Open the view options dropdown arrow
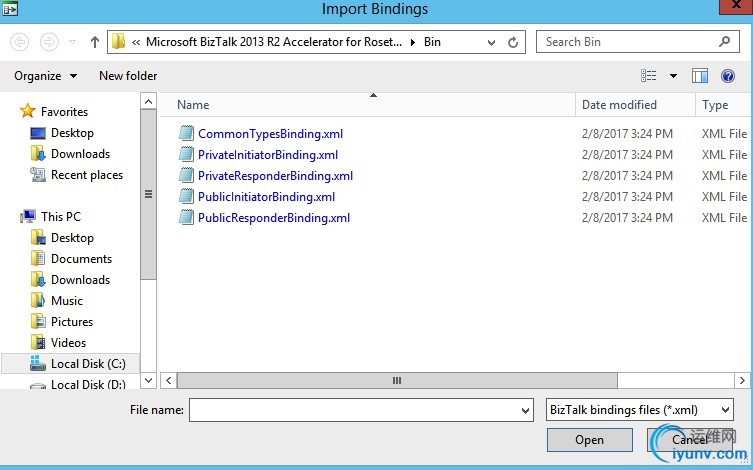 tap(673, 76)
